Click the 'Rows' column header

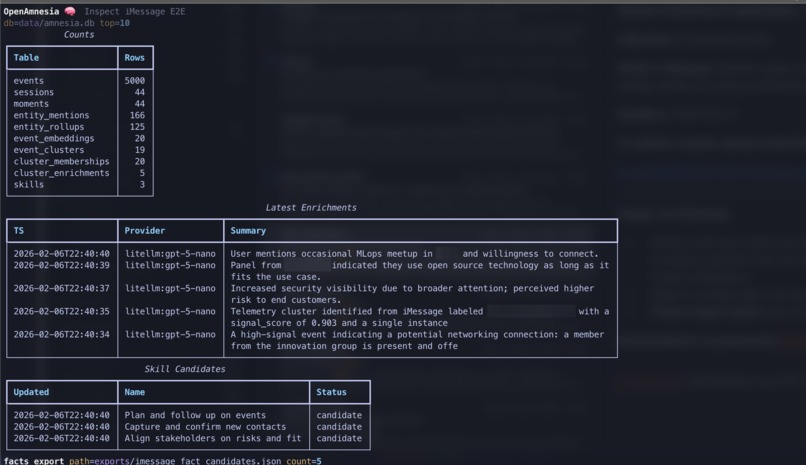click(x=135, y=58)
